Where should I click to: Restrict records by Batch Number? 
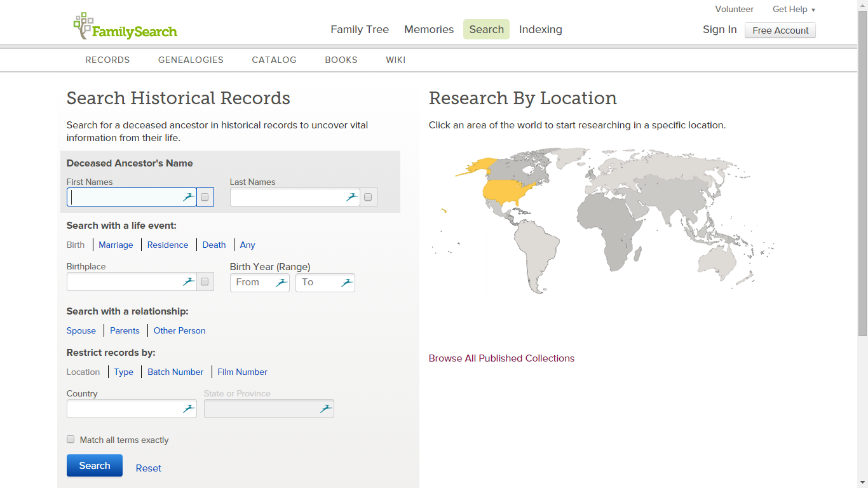point(175,372)
